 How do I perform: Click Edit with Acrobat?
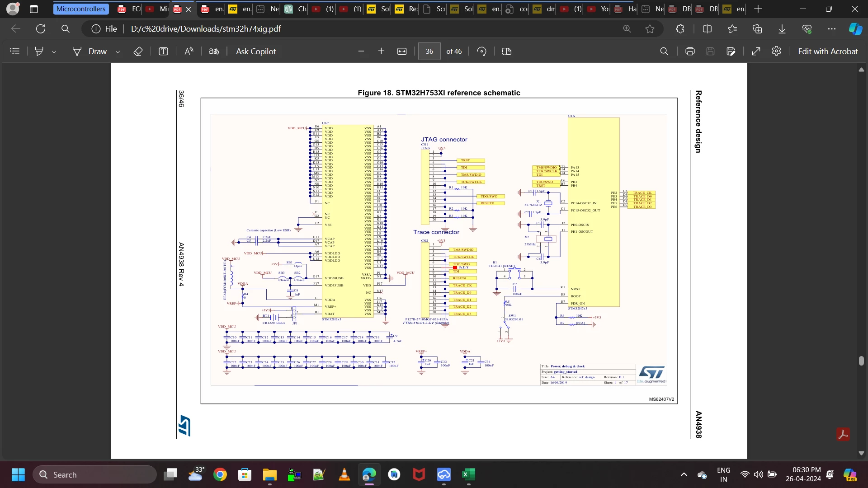click(x=828, y=52)
